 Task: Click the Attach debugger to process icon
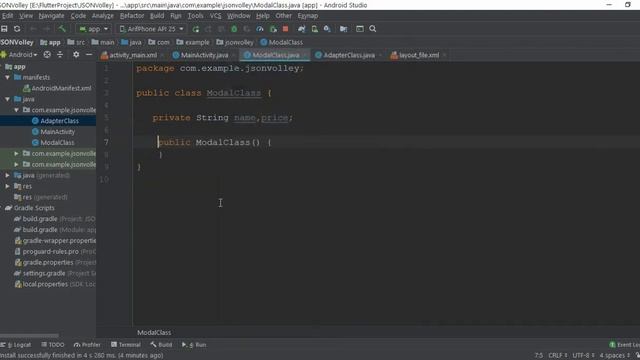click(273, 29)
